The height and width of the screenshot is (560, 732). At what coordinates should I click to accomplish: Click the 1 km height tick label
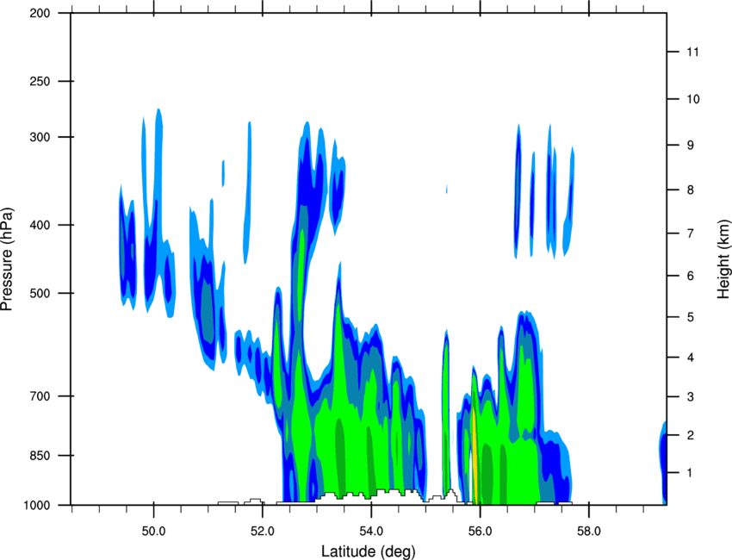coord(690,473)
